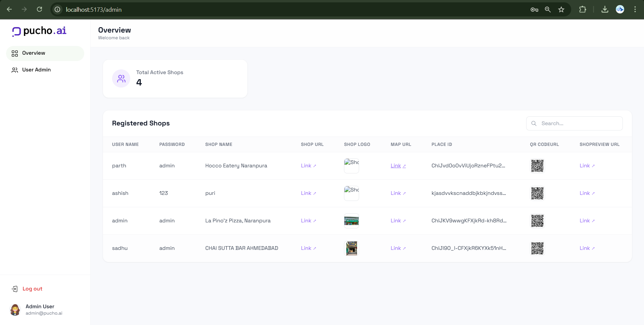The image size is (644, 325).
Task: Click the password manager key icon
Action: [534, 9]
